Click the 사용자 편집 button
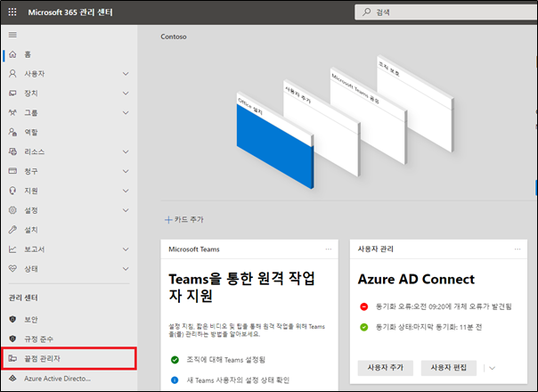Image resolution: width=538 pixels, height=392 pixels. click(x=448, y=368)
